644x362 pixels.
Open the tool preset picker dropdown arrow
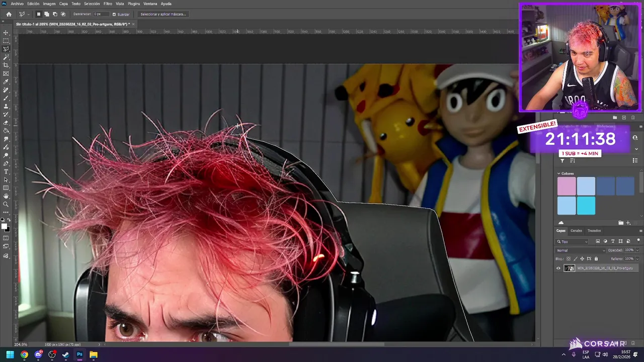[x=28, y=14]
